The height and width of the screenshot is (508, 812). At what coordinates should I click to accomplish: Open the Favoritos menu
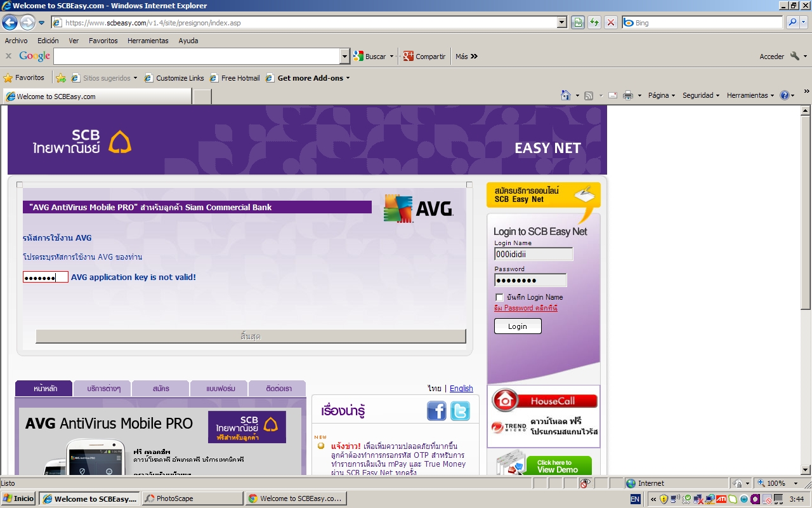click(x=103, y=41)
